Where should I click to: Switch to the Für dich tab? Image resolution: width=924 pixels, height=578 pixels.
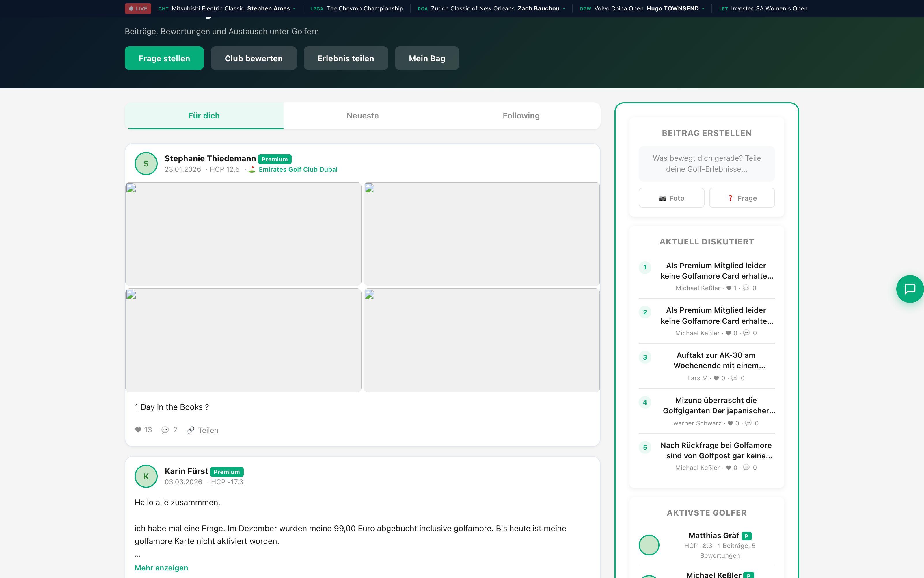tap(204, 116)
